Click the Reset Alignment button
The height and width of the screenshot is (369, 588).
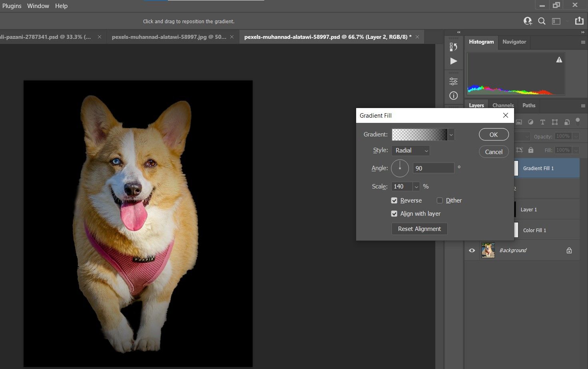tap(419, 229)
